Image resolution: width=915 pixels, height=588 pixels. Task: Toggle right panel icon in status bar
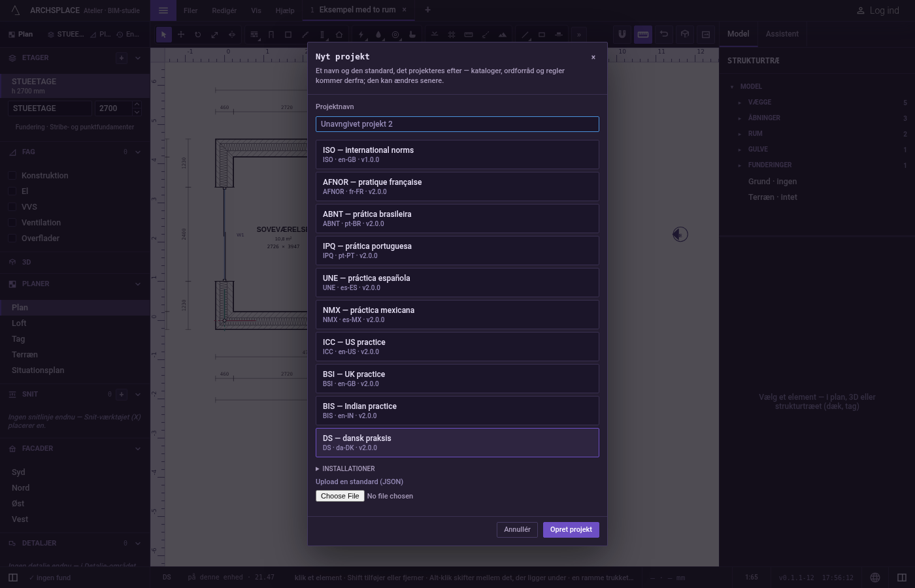click(x=902, y=578)
